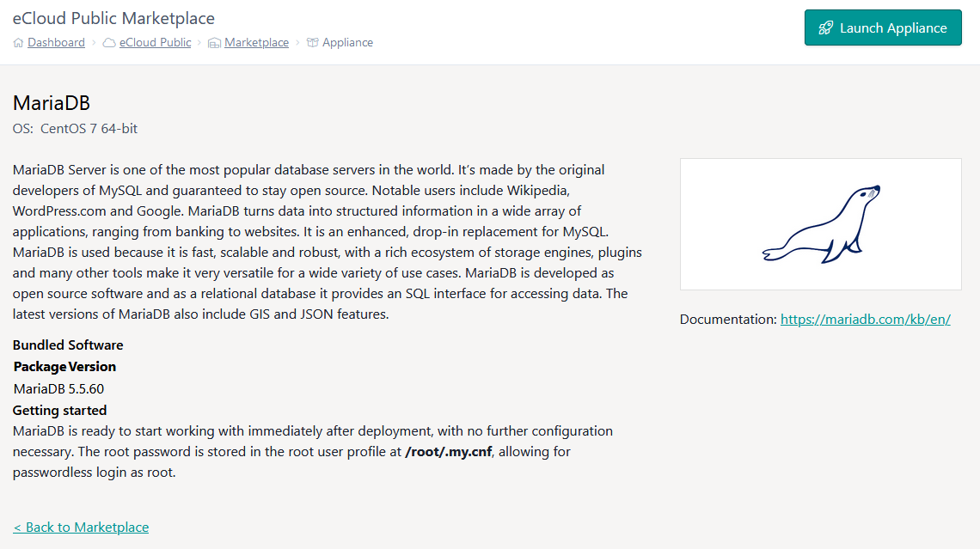Click the eCloud Public Marketplace page title
The image size is (980, 549).
click(113, 18)
